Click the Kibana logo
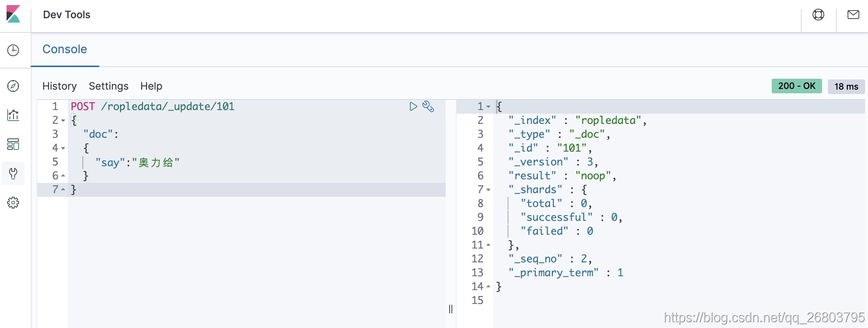The image size is (868, 328). click(x=13, y=14)
